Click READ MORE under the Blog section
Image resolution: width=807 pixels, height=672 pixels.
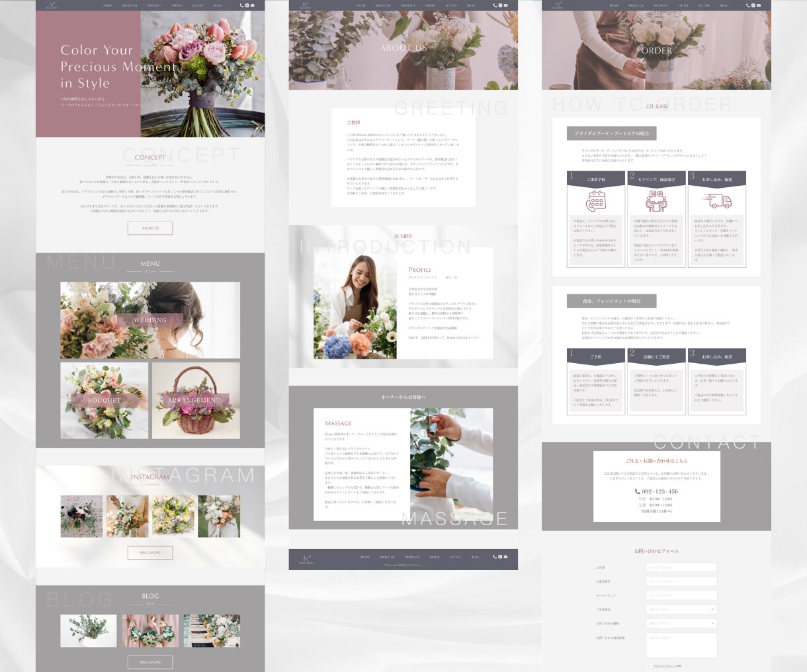(x=150, y=662)
